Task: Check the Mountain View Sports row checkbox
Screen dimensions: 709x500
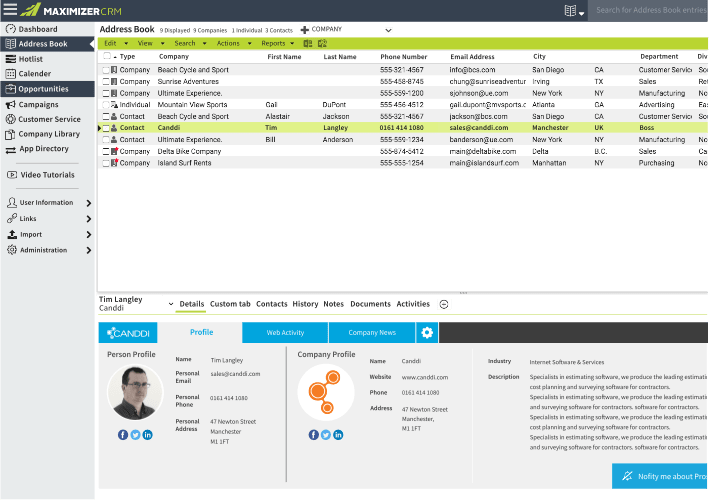Action: [106, 104]
